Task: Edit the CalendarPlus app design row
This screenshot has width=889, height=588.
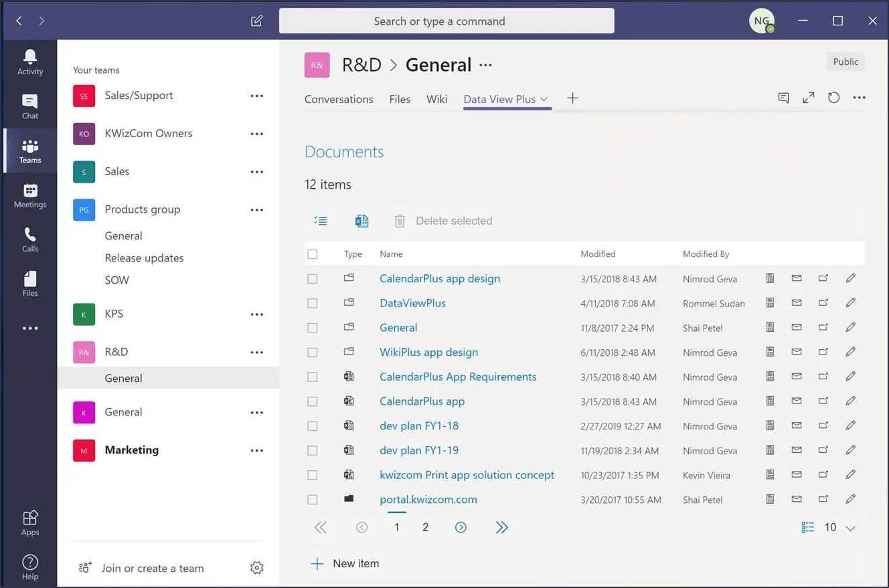Action: click(850, 278)
